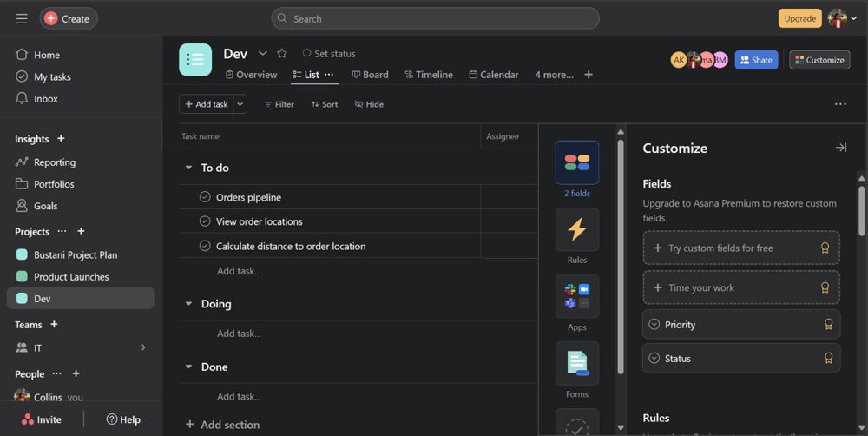Click the Upgrade button
Viewport: 868px width, 436px height.
800,18
